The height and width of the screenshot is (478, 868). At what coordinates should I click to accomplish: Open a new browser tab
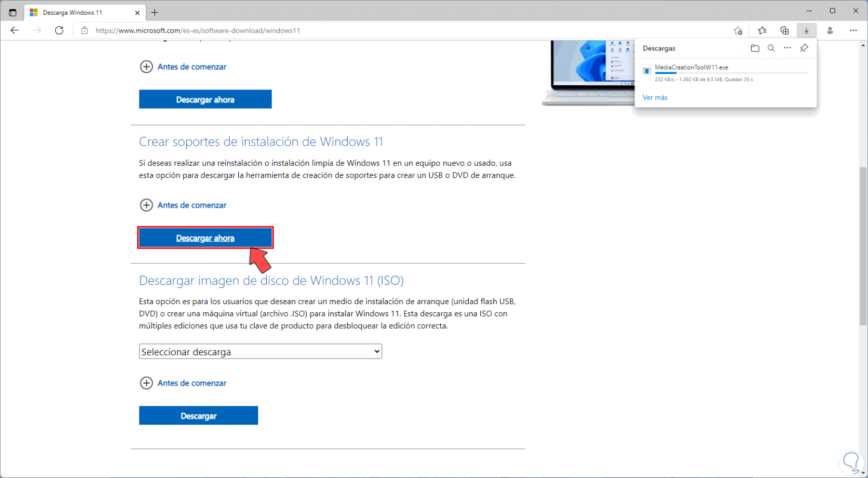tap(155, 13)
